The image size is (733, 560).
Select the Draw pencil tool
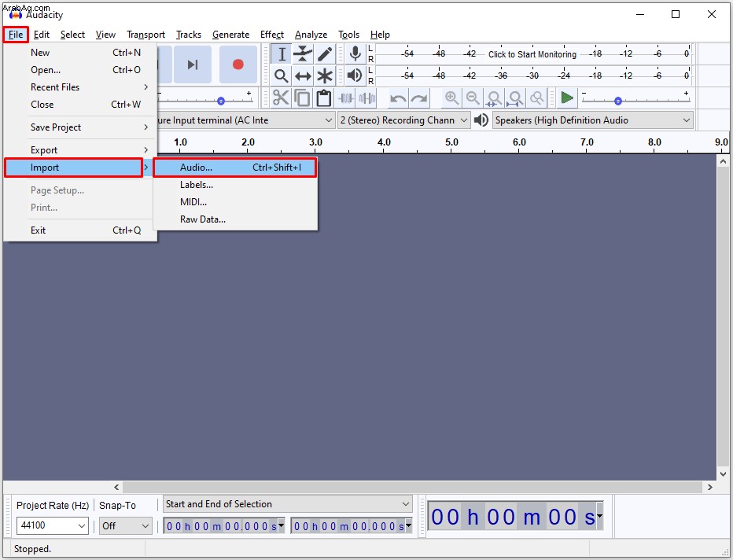pos(325,54)
